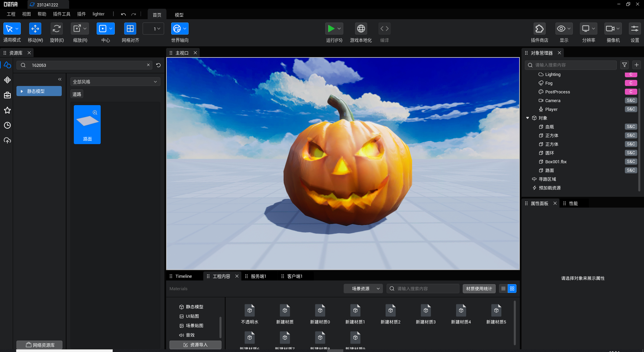Select Box001.fbx in object tree
This screenshot has width=644, height=352.
[556, 162]
